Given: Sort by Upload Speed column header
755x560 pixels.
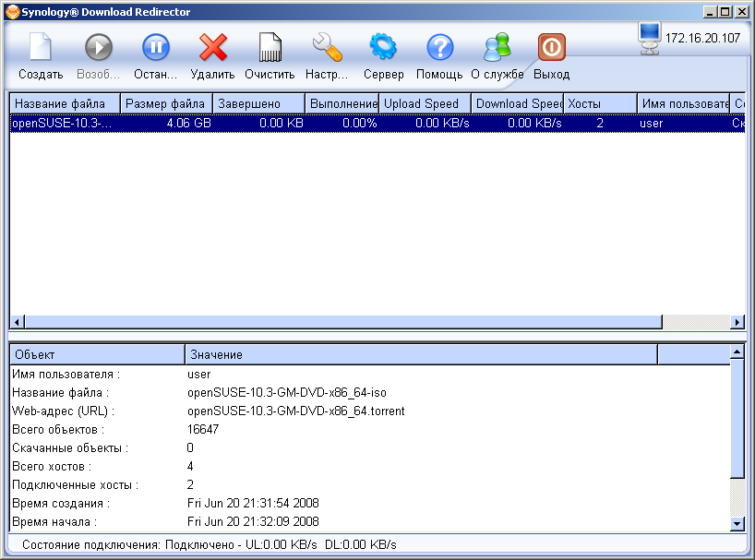Looking at the screenshot, I should tap(425, 103).
